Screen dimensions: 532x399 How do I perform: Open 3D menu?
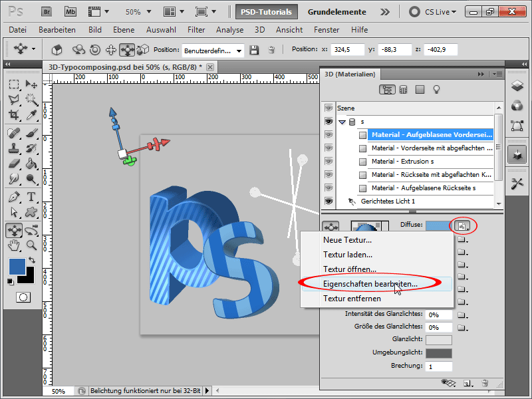pos(259,30)
